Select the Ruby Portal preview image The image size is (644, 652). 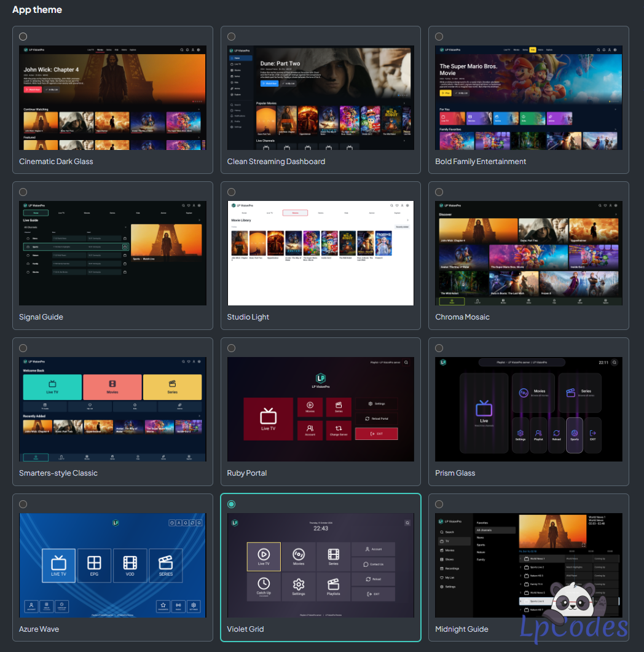coord(321,409)
